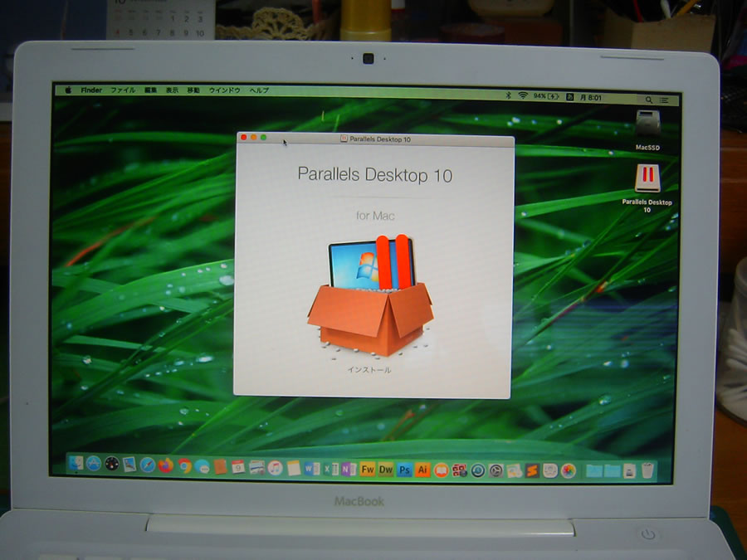Click the Bluetooth status icon
Viewport: 747px width, 560px height.
[508, 95]
